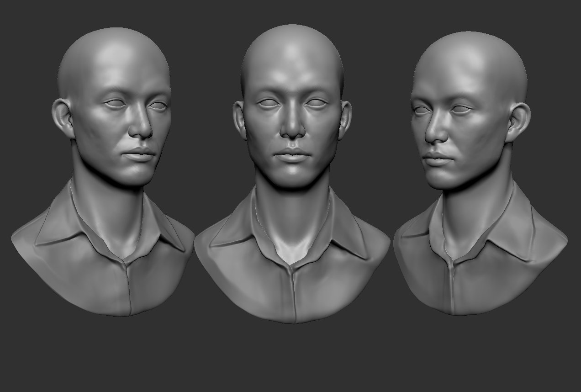Click the center front-facing bust
The width and height of the screenshot is (581, 392).
coord(292,137)
